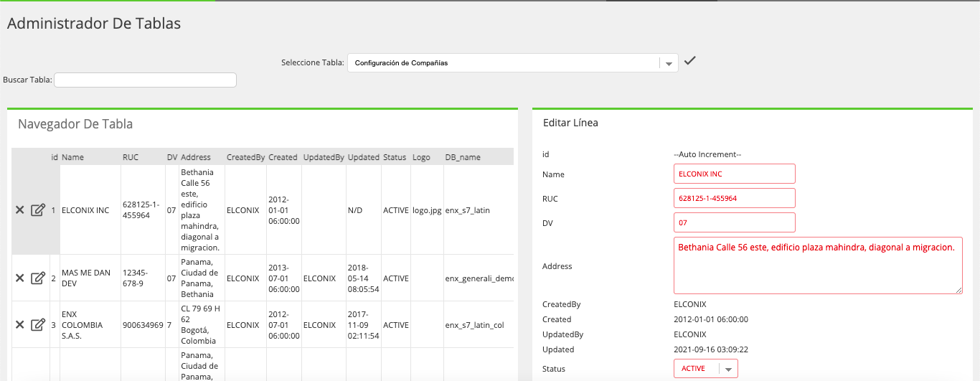Click the Name column header
This screenshot has width=980, height=381.
(x=72, y=157)
